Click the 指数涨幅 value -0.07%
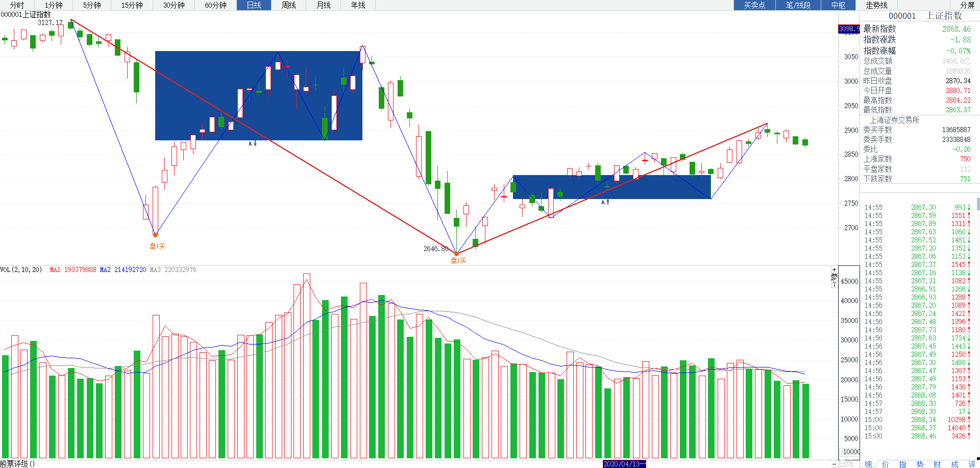980x468 pixels. tap(958, 51)
